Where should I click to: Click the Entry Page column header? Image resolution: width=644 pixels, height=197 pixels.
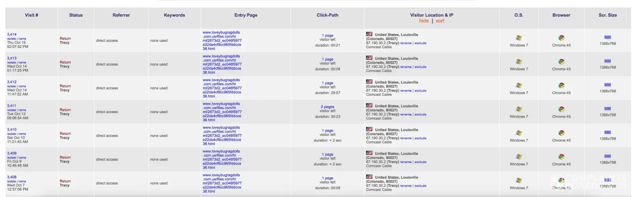[245, 15]
